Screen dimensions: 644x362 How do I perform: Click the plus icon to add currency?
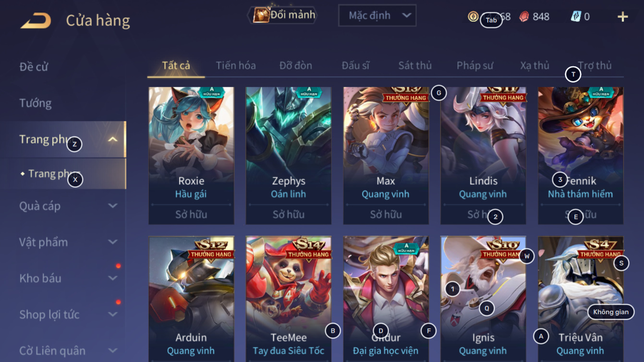pyautogui.click(x=622, y=17)
